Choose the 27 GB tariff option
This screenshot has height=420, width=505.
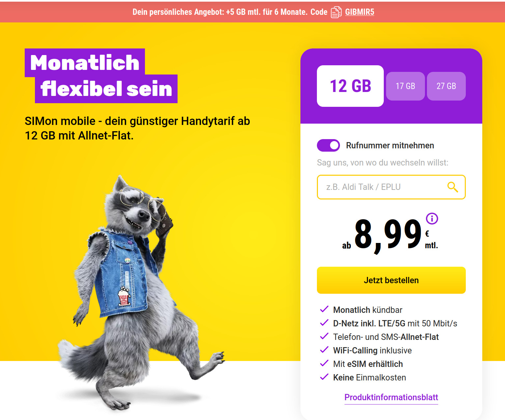(446, 86)
